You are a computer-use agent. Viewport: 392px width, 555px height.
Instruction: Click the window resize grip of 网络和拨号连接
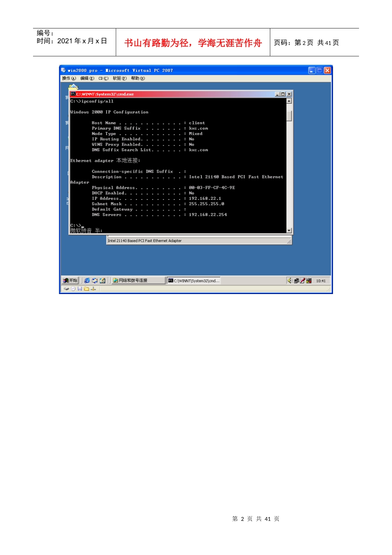click(x=289, y=241)
